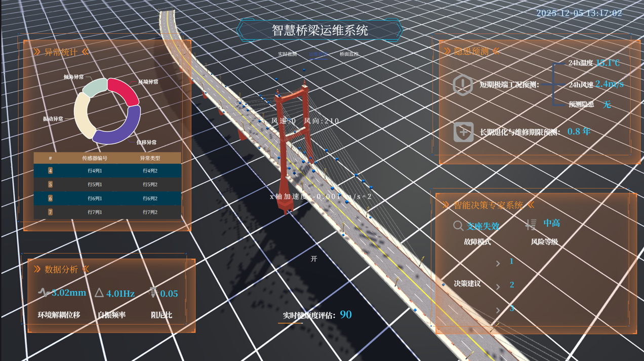This screenshot has height=361, width=644.
Task: Click the row number 4 badge in sensor table
Action: (50, 171)
